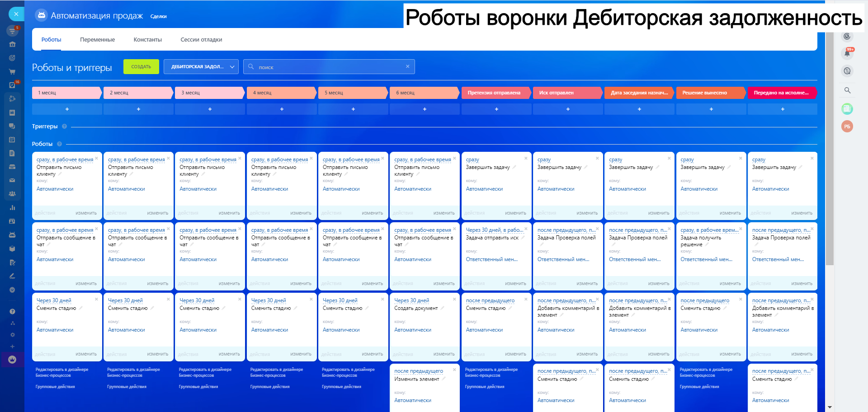Open the tasks checkmark icon with badge 16
The width and height of the screenshot is (868, 412).
12,85
